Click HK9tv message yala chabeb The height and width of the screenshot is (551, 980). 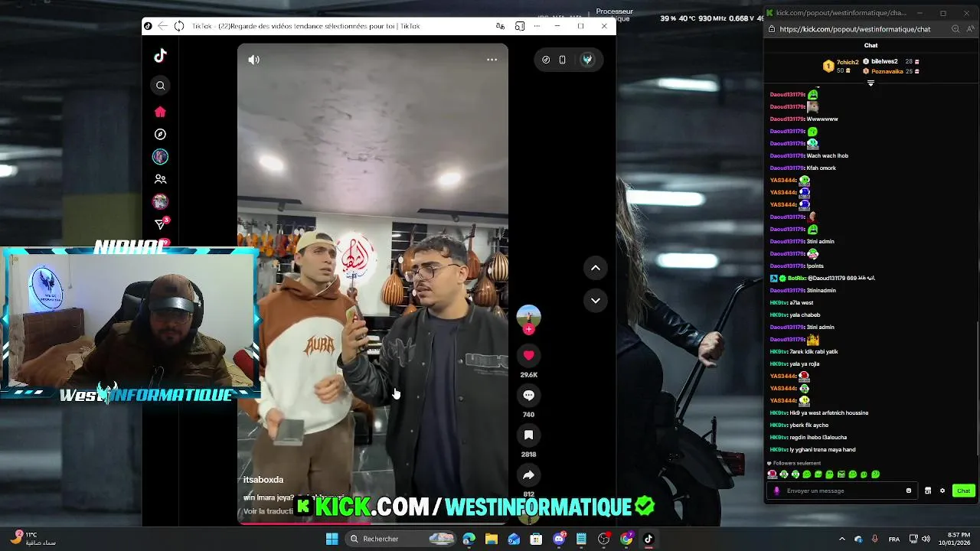[795, 315]
